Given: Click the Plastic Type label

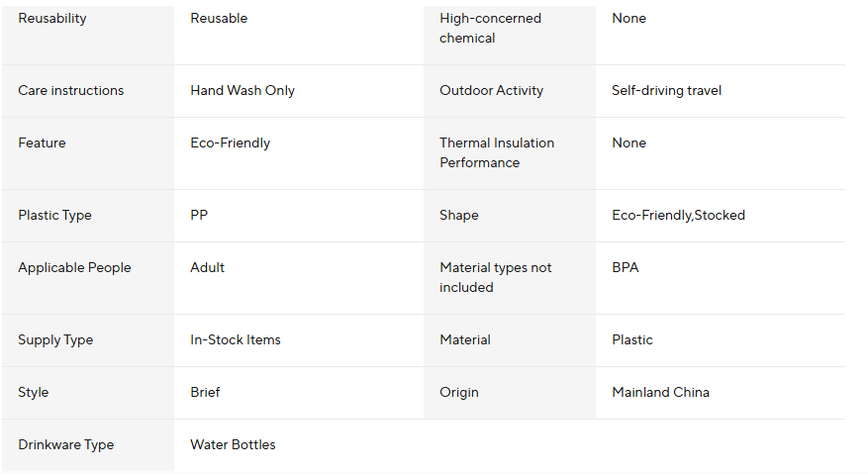Looking at the screenshot, I should click(x=54, y=216).
